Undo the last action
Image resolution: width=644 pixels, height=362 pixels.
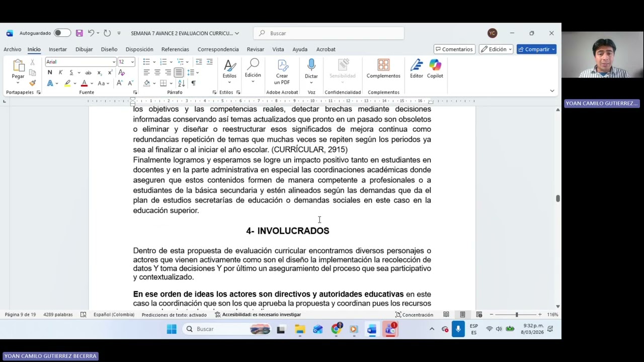pos(91,33)
